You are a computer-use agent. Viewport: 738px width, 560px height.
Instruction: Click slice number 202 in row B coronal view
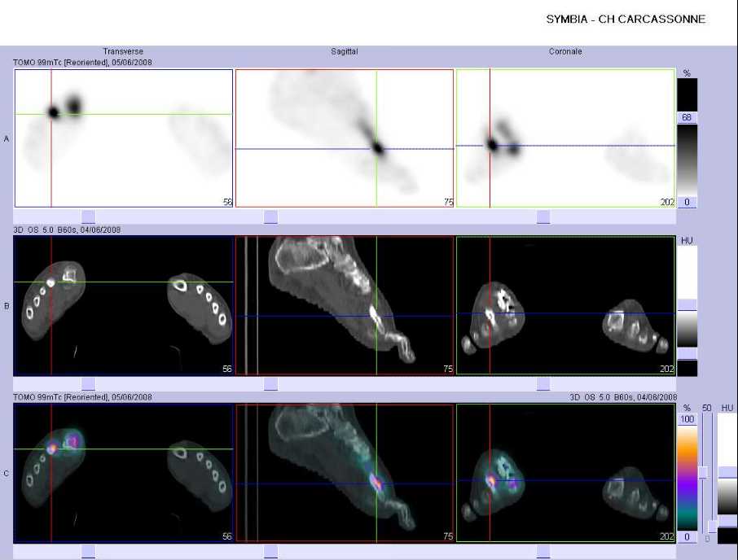(667, 369)
